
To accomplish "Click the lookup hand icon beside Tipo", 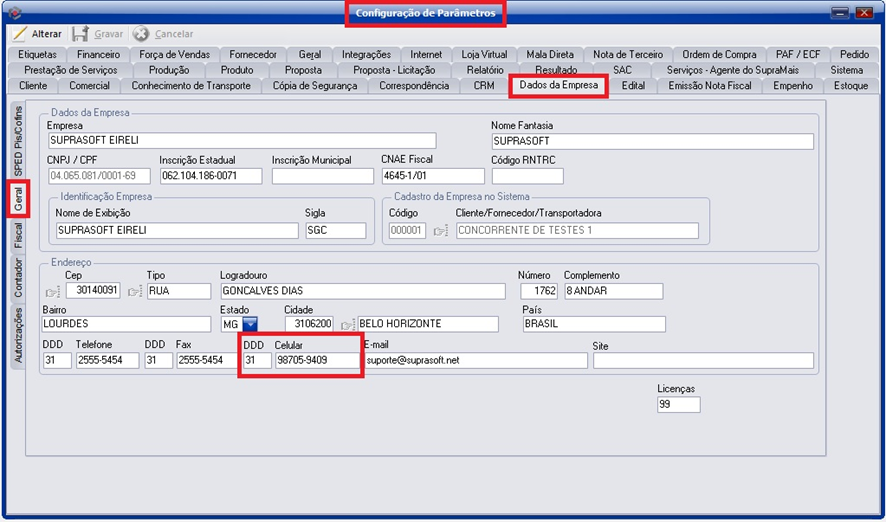I will [x=135, y=292].
